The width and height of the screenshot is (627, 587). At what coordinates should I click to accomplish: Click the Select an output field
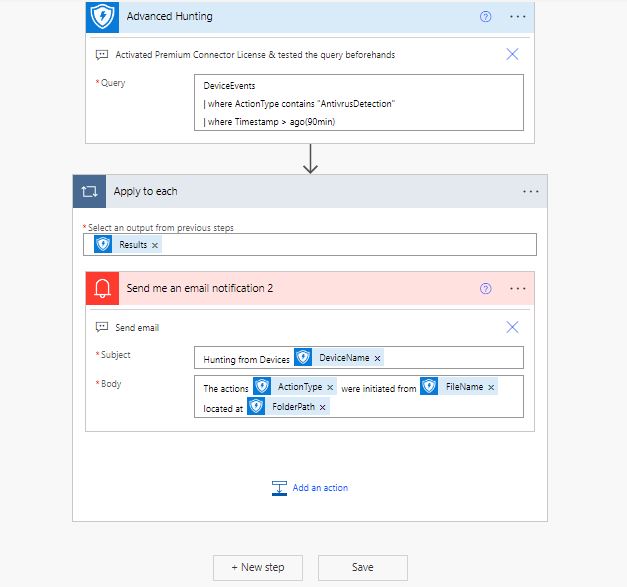[x=310, y=244]
